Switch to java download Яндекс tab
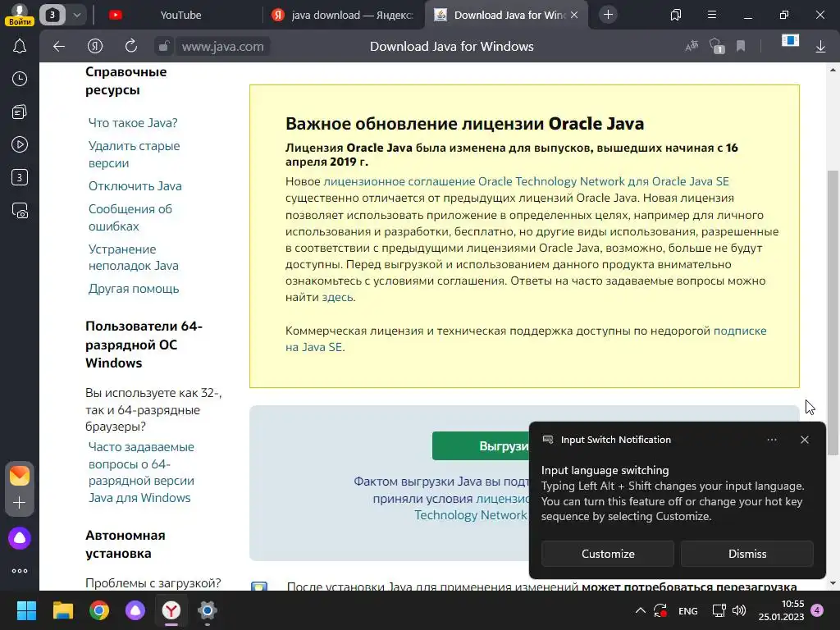The image size is (840, 630). [343, 15]
